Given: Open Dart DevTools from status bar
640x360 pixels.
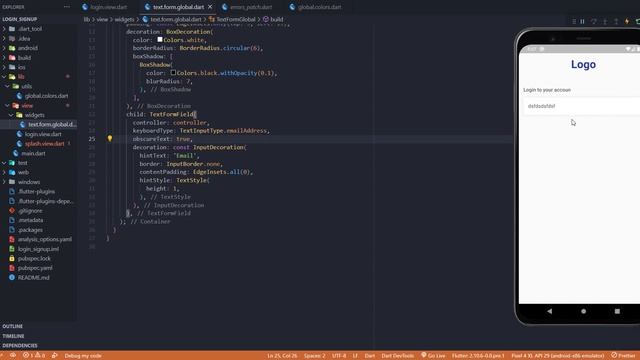Looking at the screenshot, I should (x=398, y=356).
